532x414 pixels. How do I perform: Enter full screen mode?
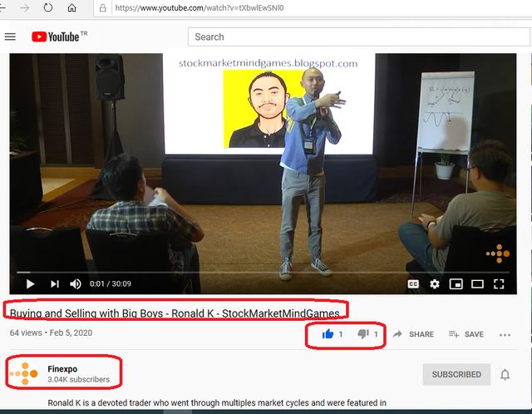point(499,283)
